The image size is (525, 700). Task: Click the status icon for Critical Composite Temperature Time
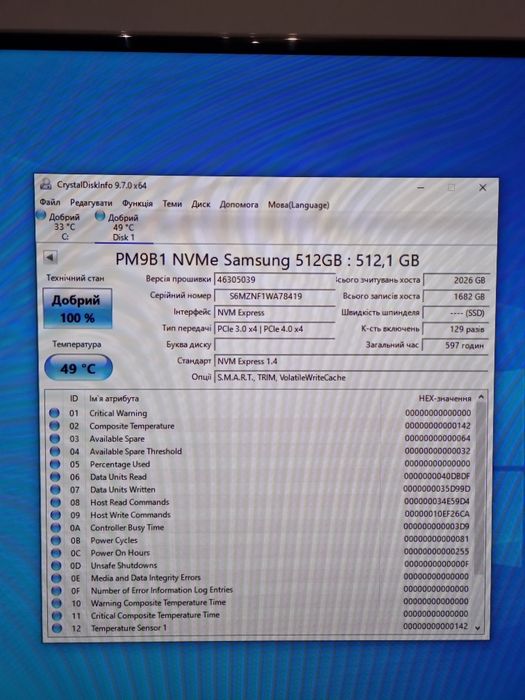point(57,616)
